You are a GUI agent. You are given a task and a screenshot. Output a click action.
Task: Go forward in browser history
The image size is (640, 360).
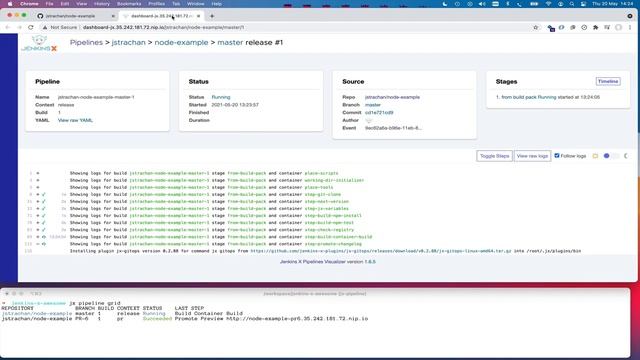coord(19,27)
